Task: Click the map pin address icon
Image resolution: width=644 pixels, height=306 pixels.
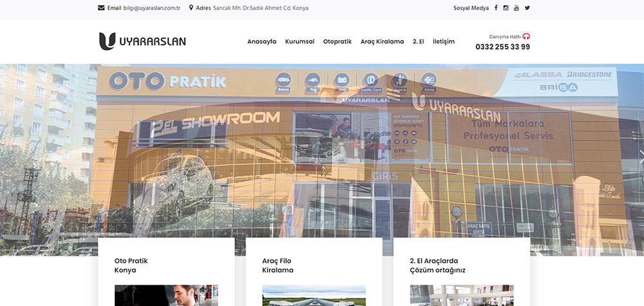Action: pyautogui.click(x=191, y=8)
